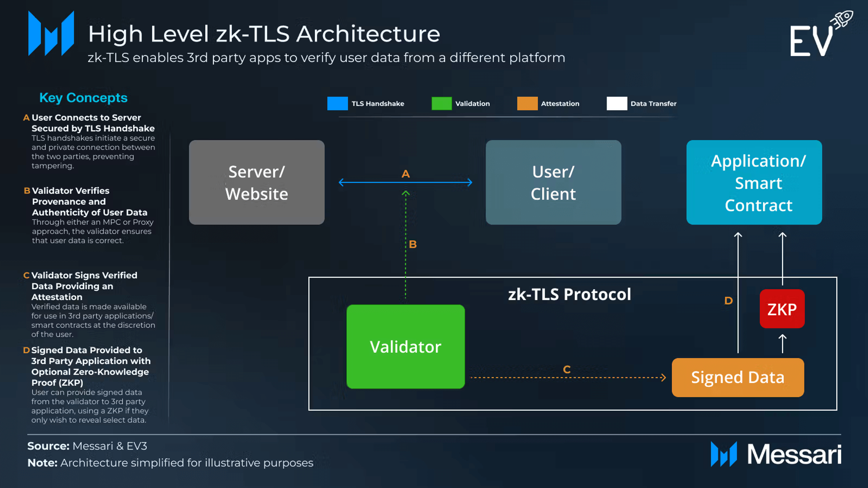Click the green Validator block
The height and width of the screenshot is (488, 868).
point(406,347)
